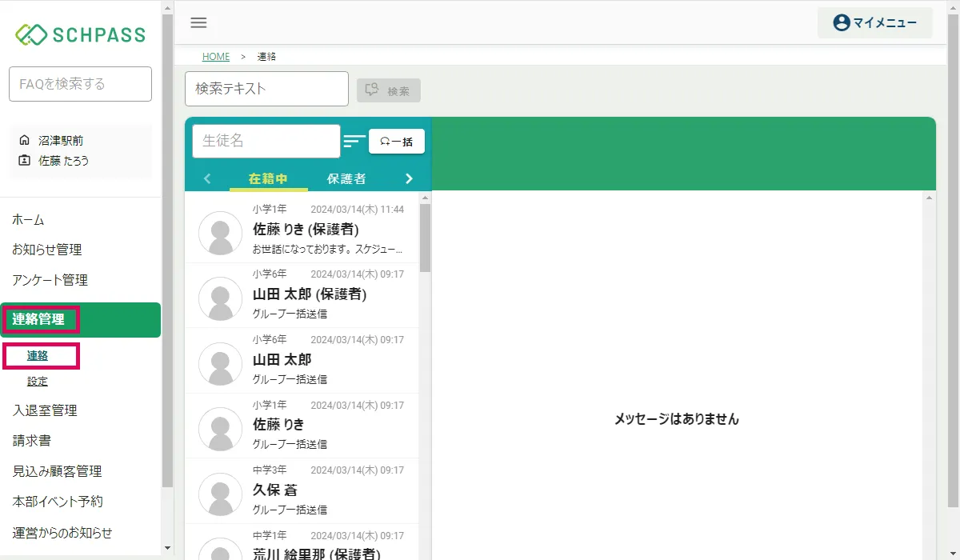Open 見込み顧客管理 in the sidebar

tap(58, 471)
